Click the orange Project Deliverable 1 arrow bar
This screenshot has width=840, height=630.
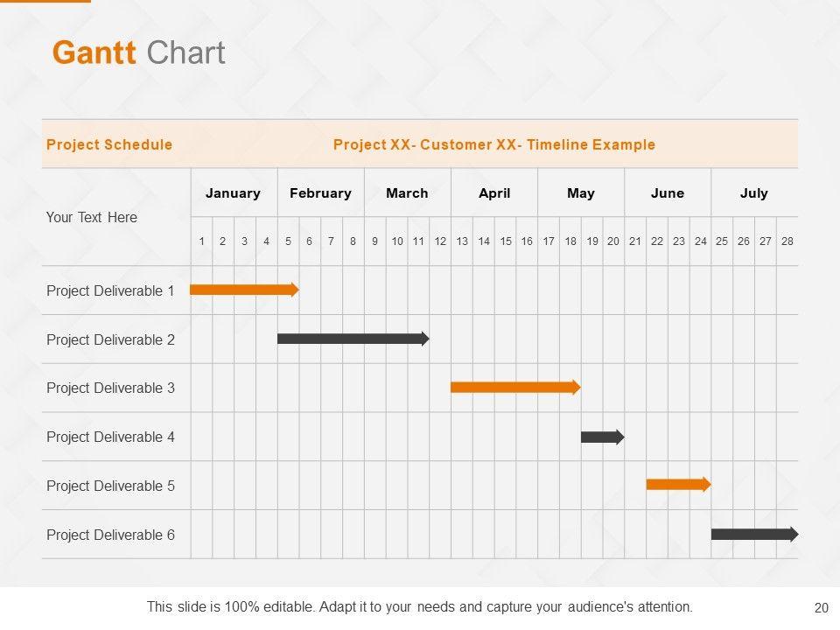pos(243,290)
